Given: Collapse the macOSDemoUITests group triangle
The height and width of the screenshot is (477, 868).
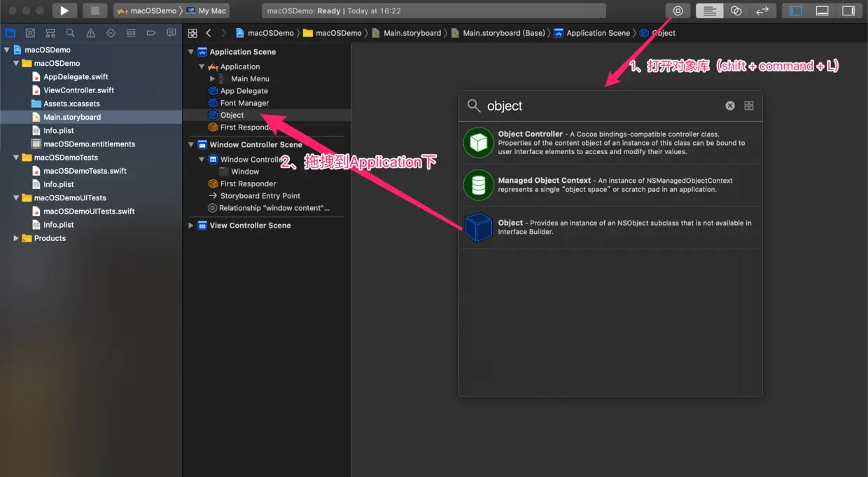Looking at the screenshot, I should [16, 198].
